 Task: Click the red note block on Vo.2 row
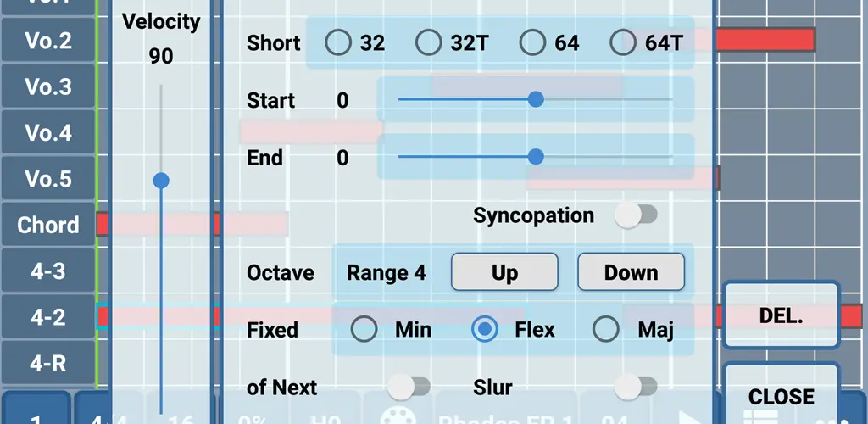pos(765,40)
